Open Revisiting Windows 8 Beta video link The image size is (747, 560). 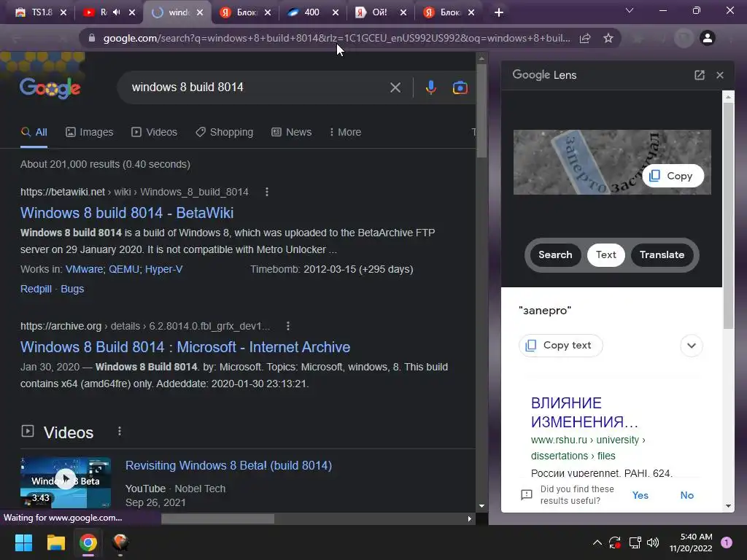[228, 466]
